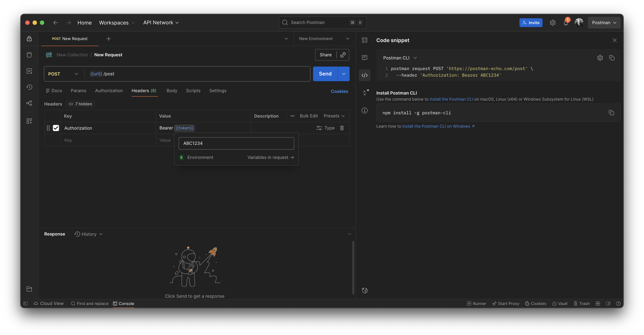Enable the Authorization header checkbox
Screen dimensions: 644x335
click(56, 128)
